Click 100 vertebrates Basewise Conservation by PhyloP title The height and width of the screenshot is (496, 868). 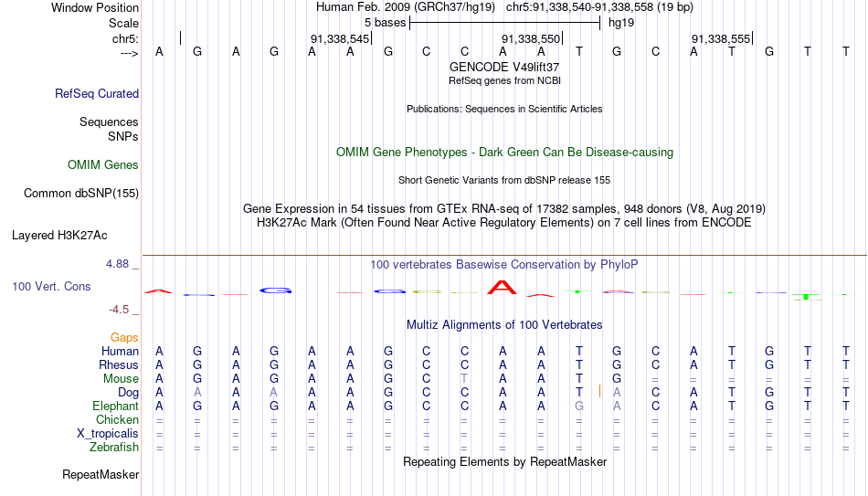[x=504, y=265]
